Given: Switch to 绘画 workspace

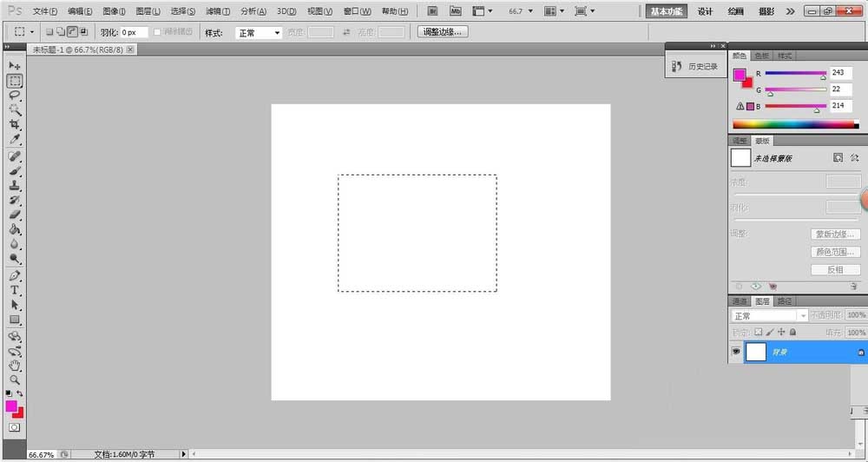Looking at the screenshot, I should coord(736,11).
